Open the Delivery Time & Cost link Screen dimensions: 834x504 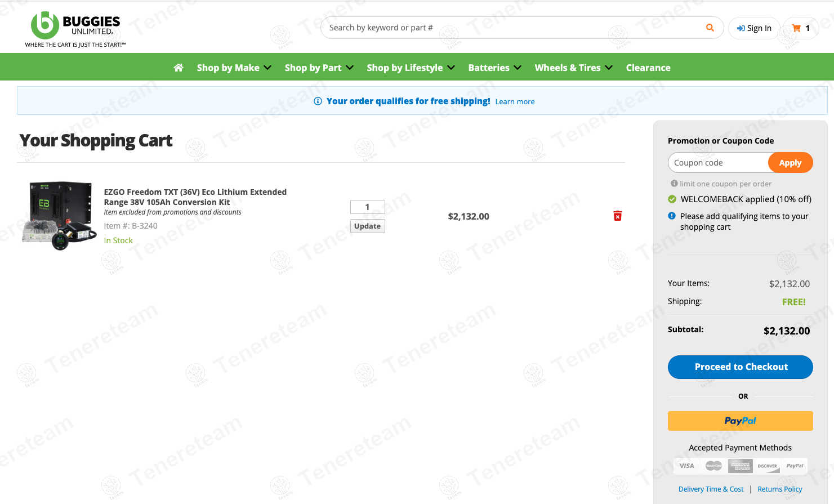coord(711,489)
